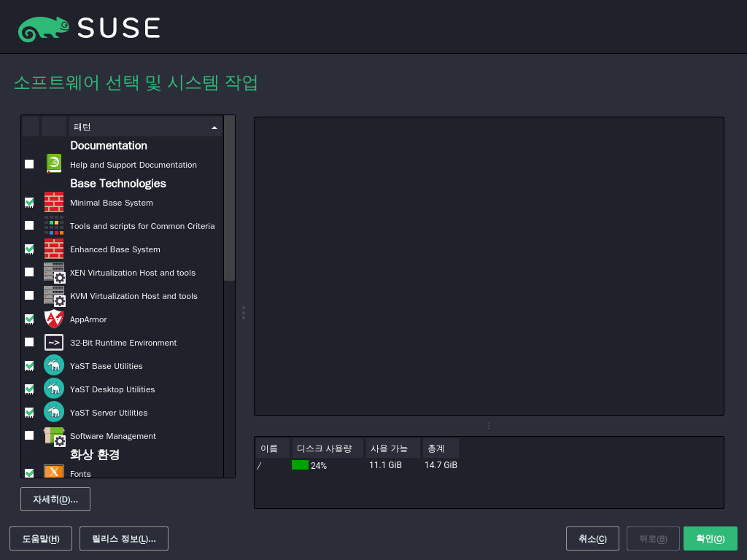
Task: Click the 디스크 사용량 column header
Action: point(327,448)
